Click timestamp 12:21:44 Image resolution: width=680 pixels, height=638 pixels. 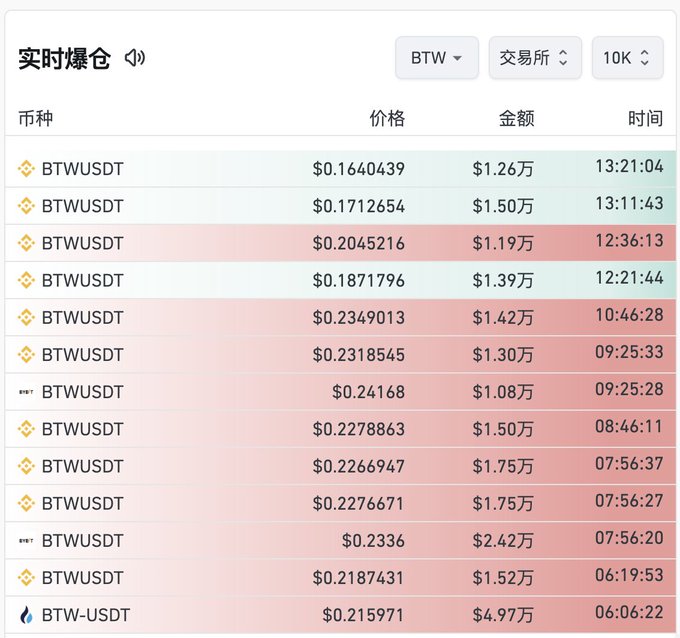(629, 278)
